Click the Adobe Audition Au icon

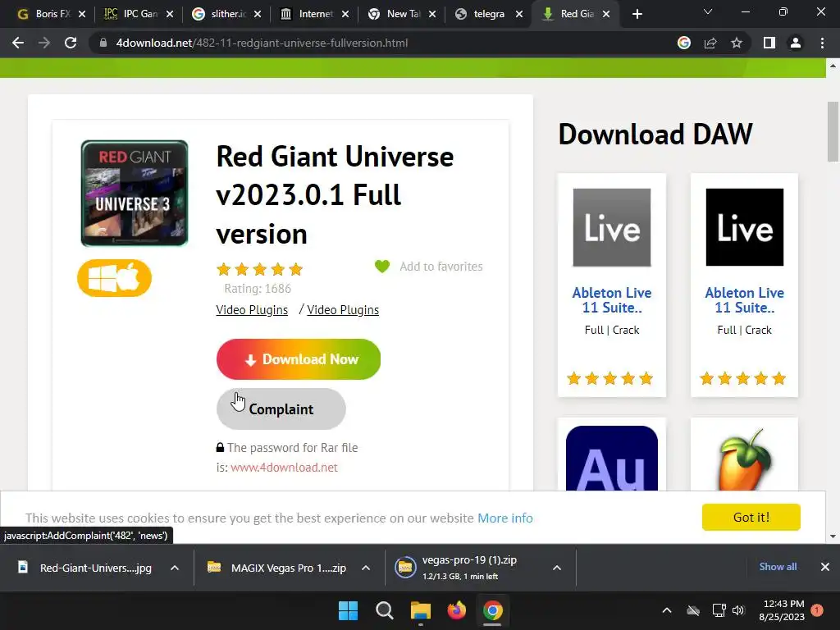tap(612, 459)
